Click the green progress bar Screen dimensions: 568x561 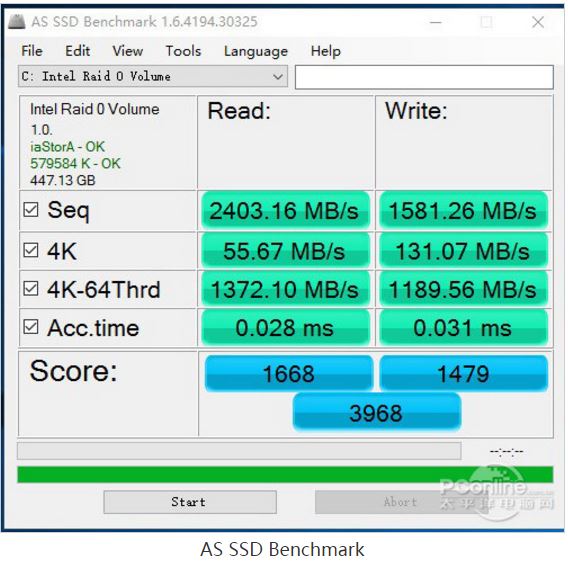coord(285,474)
